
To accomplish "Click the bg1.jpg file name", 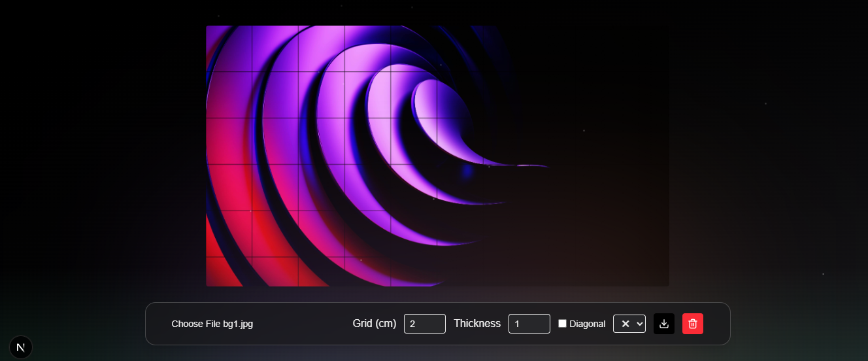I will click(238, 324).
